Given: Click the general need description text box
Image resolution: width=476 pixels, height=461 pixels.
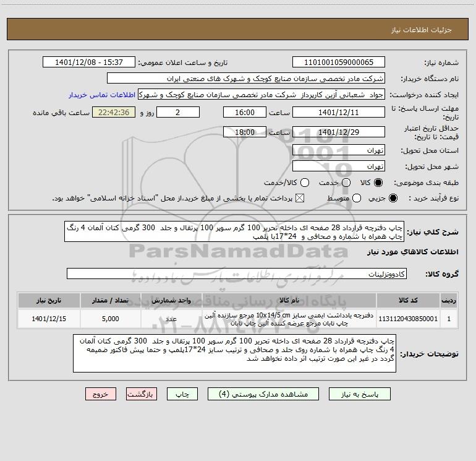Looking at the screenshot, I should tap(234, 232).
